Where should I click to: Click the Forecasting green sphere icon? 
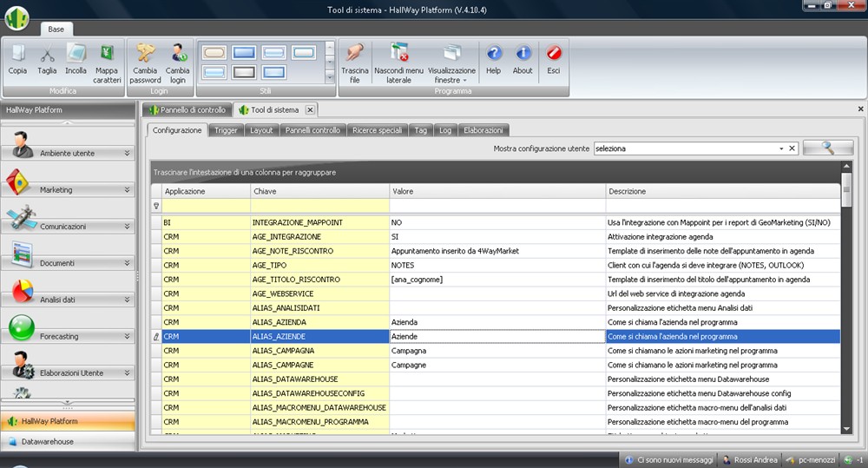point(23,327)
